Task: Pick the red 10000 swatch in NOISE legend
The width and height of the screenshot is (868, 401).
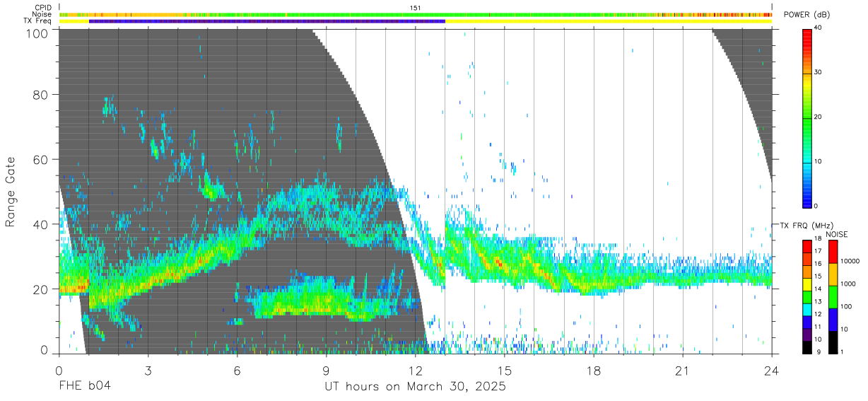Action: click(x=833, y=252)
